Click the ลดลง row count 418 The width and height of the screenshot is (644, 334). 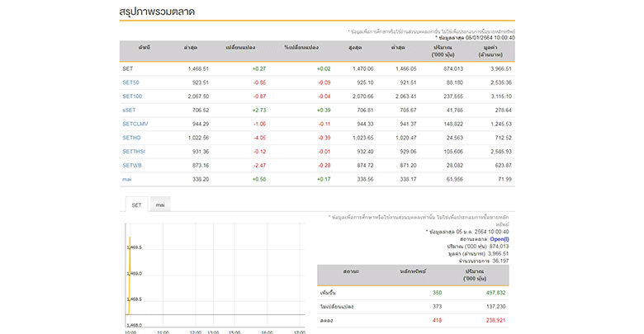coord(437,319)
